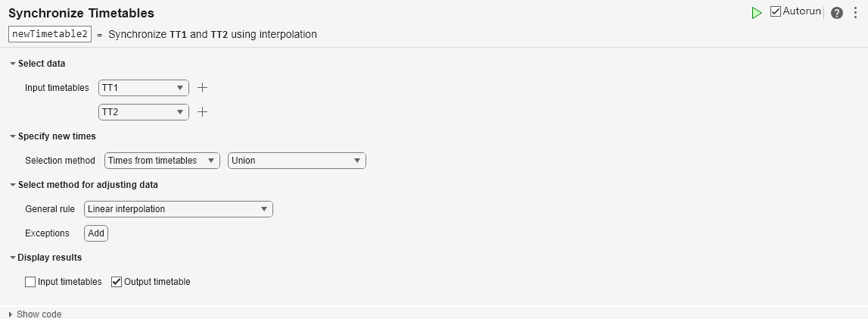Uncheck Output timetable display

click(x=117, y=282)
